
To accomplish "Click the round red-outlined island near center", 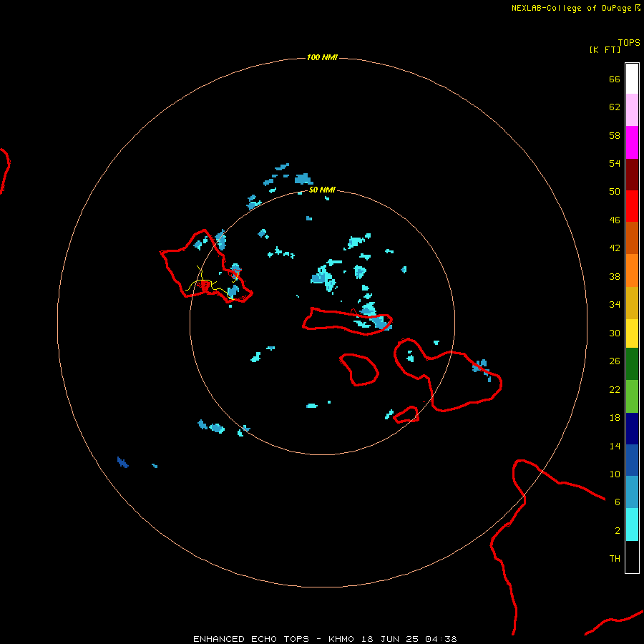I will (x=359, y=370).
